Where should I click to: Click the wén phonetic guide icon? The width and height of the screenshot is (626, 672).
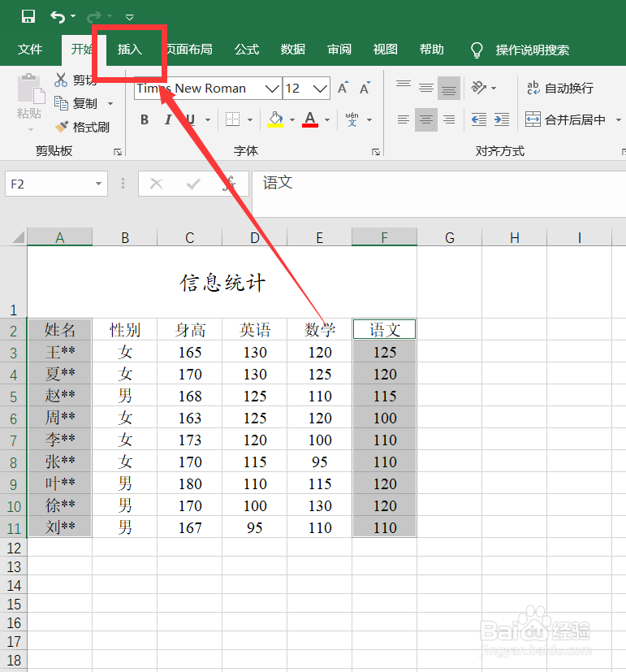pos(352,119)
